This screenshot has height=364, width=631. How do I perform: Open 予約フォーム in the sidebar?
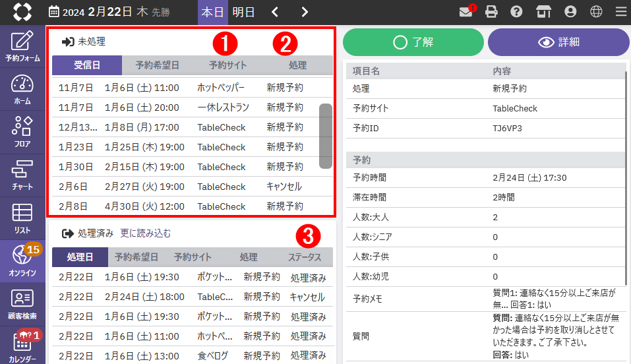[22, 46]
